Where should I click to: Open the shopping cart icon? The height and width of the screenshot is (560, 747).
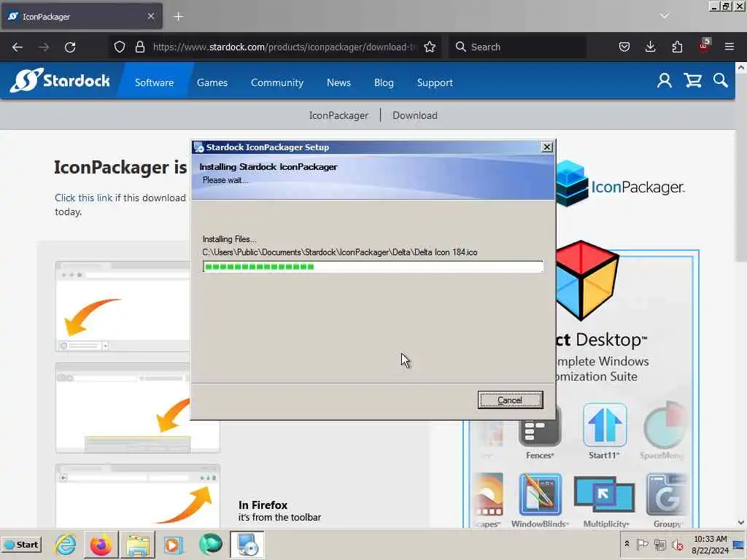pyautogui.click(x=693, y=80)
